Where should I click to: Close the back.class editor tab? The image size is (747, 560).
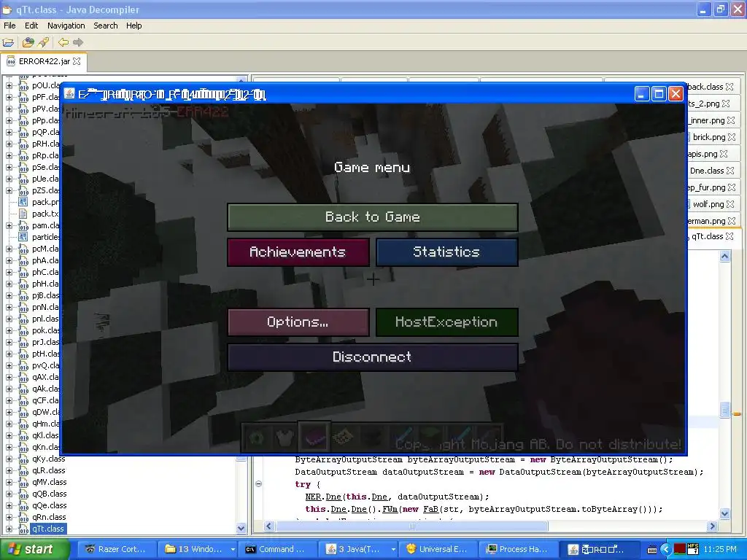coord(729,87)
